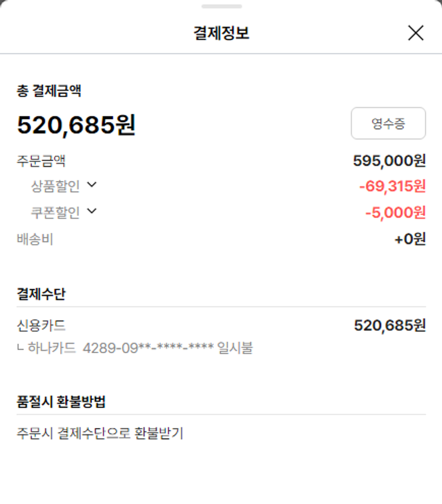This screenshot has width=442, height=504.
Task: Expand the 쿠폰할인 chevron arrow
Action: [x=91, y=210]
